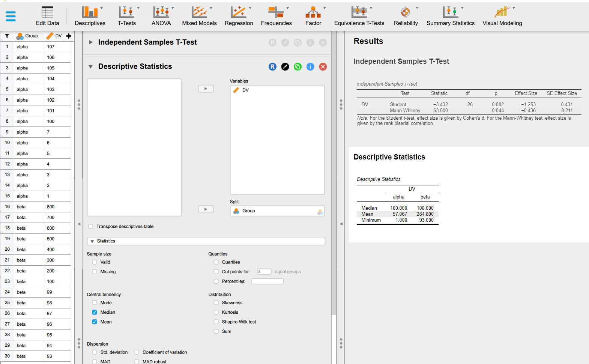
Task: Click the Mean row in descriptives table
Action: coord(398,214)
